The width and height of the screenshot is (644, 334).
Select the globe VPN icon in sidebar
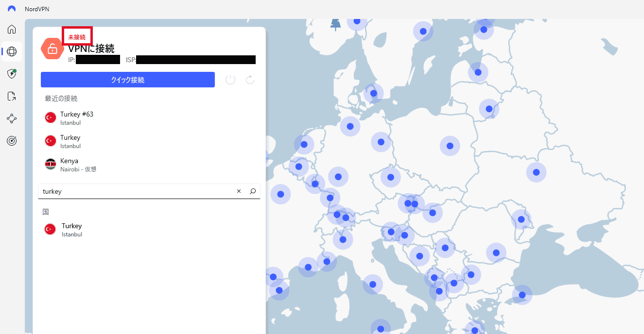12,51
